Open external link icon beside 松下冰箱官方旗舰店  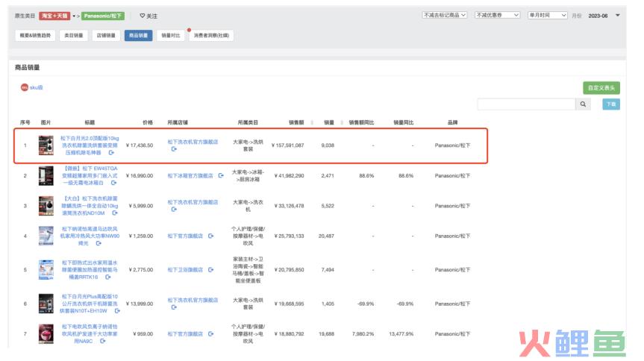(221, 176)
